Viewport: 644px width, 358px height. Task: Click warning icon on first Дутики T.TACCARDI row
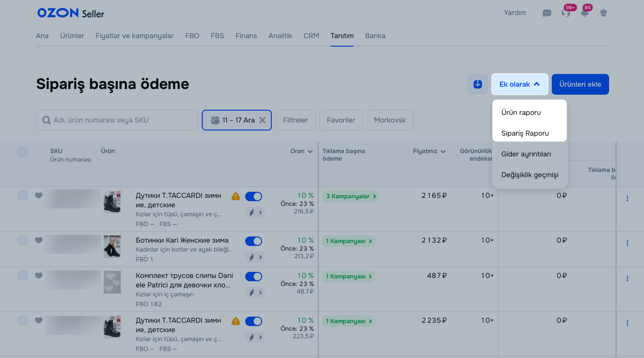point(236,196)
